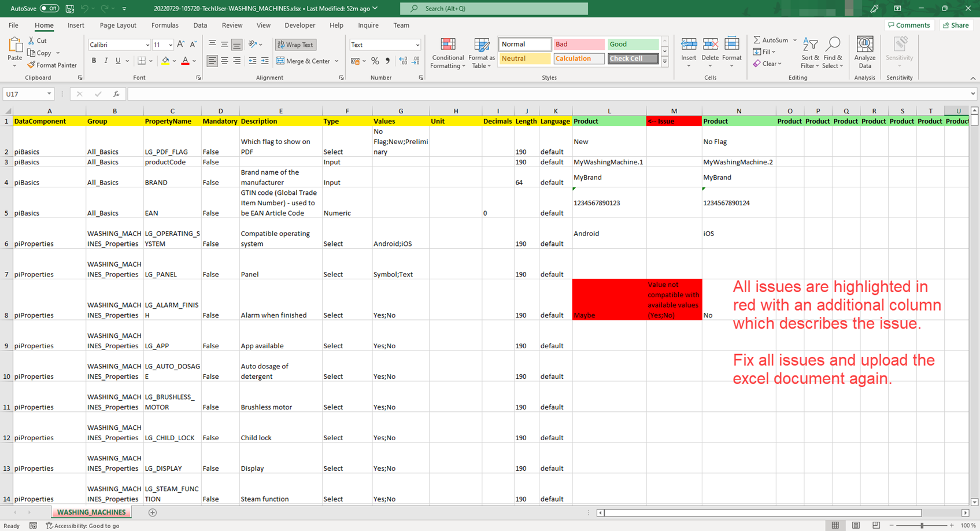Toggle Page Break Preview in the status bar
Image resolution: width=980 pixels, height=531 pixels.
[877, 525]
